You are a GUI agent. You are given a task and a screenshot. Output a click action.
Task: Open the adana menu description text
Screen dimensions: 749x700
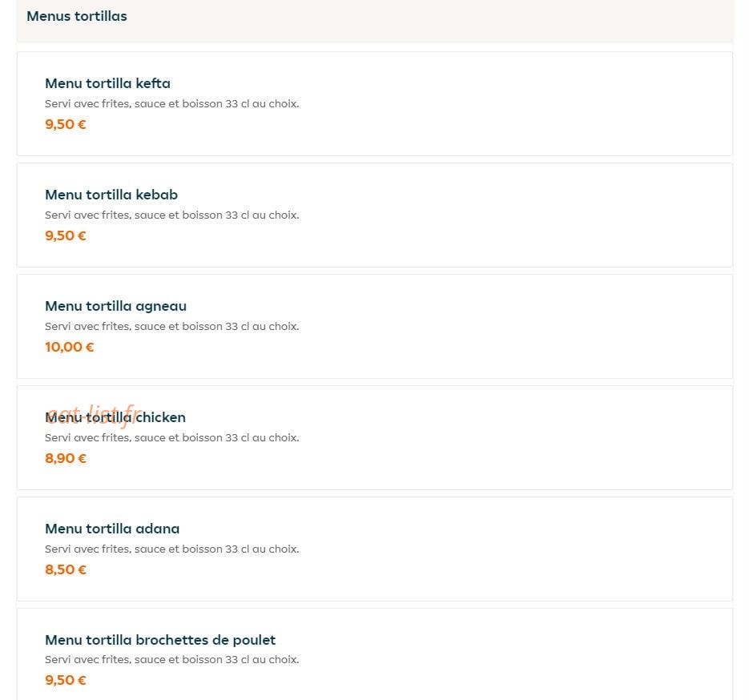point(172,549)
